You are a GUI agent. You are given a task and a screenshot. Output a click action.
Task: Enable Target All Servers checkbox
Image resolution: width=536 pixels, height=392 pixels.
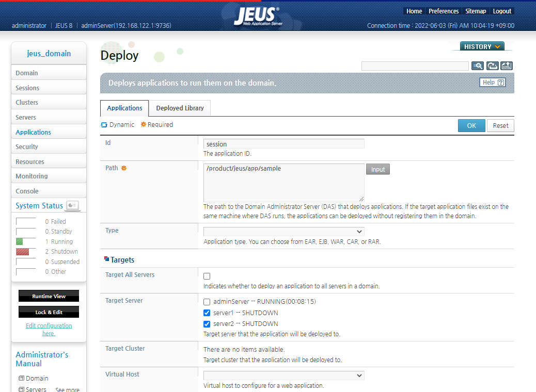click(x=207, y=276)
